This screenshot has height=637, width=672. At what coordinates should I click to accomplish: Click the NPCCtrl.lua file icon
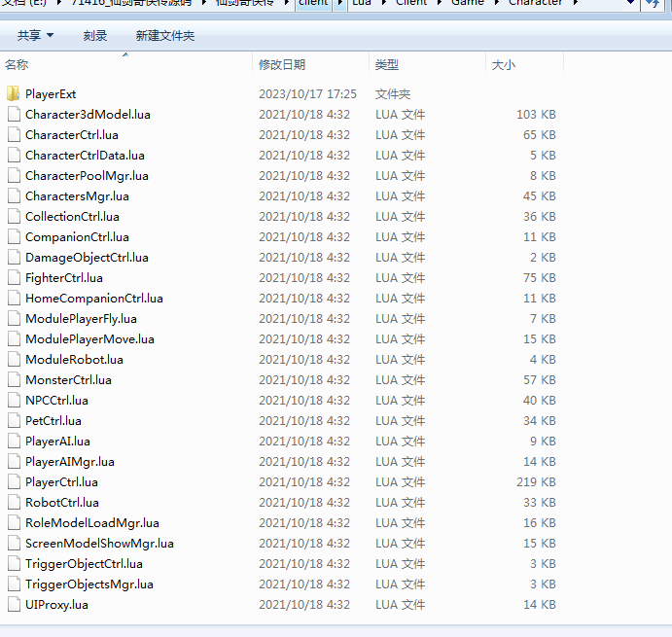pyautogui.click(x=13, y=401)
